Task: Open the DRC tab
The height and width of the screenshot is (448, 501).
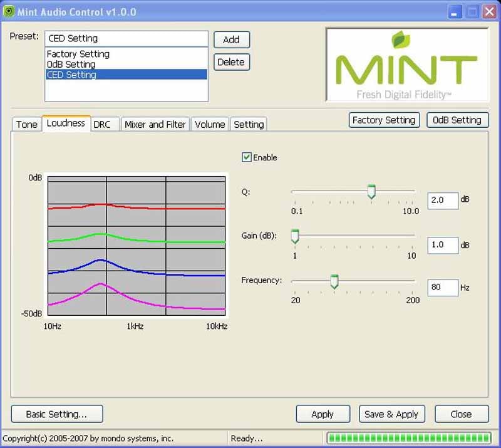Action: (102, 124)
